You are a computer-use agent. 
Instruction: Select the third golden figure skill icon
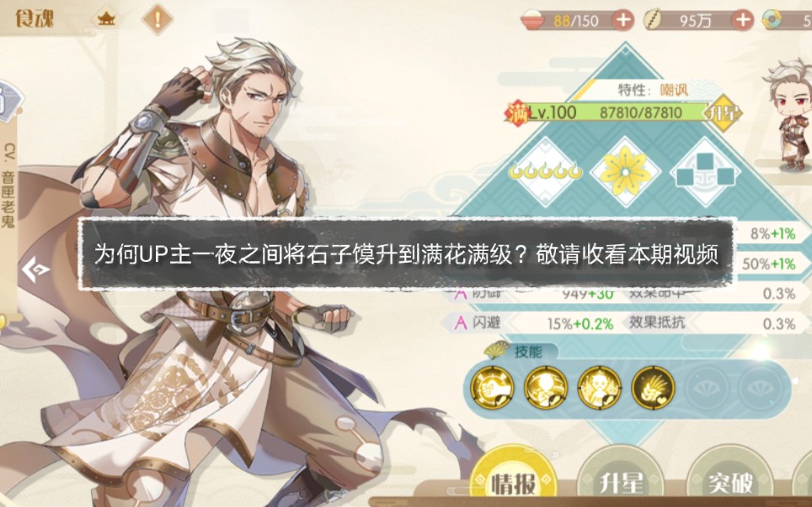coord(599,387)
